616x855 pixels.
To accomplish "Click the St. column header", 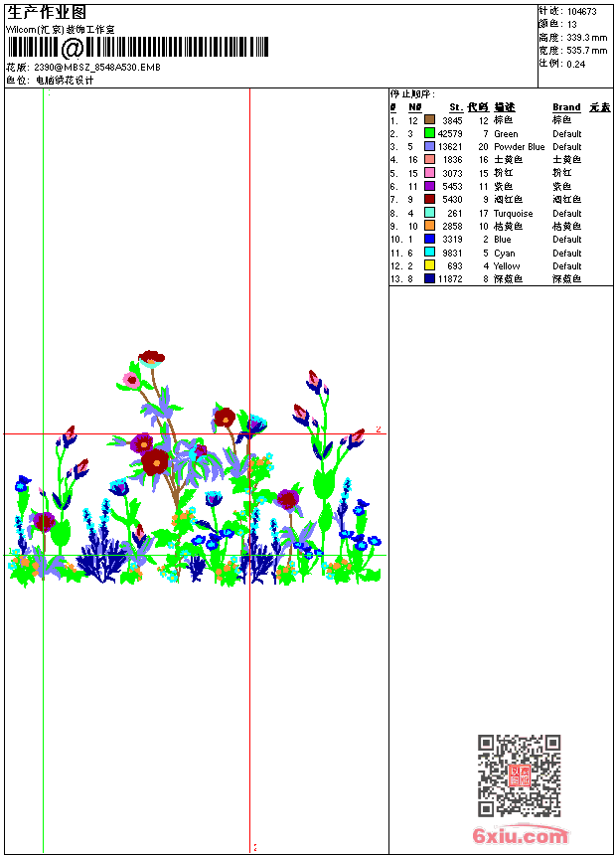I will point(456,107).
